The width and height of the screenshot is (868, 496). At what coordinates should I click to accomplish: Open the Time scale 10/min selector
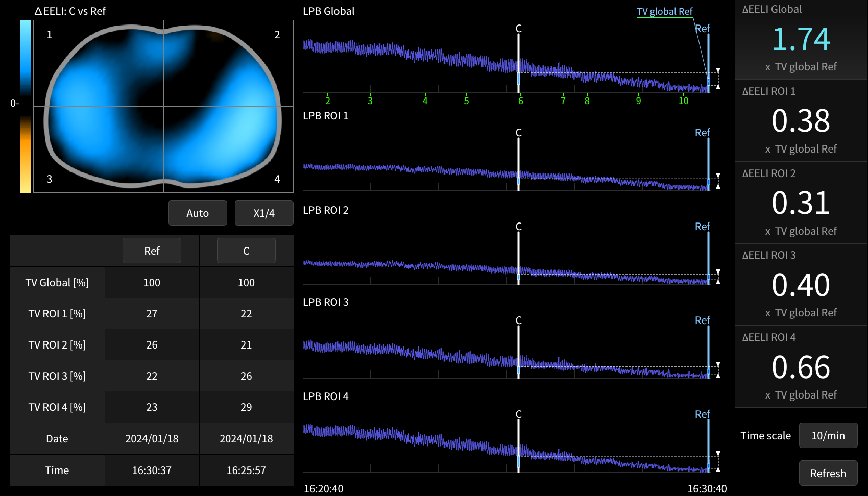coord(828,435)
